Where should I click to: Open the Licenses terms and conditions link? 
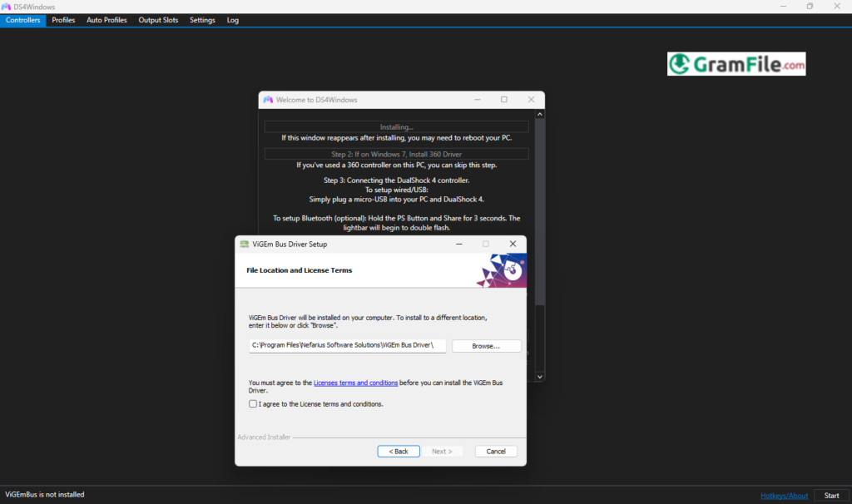(355, 383)
